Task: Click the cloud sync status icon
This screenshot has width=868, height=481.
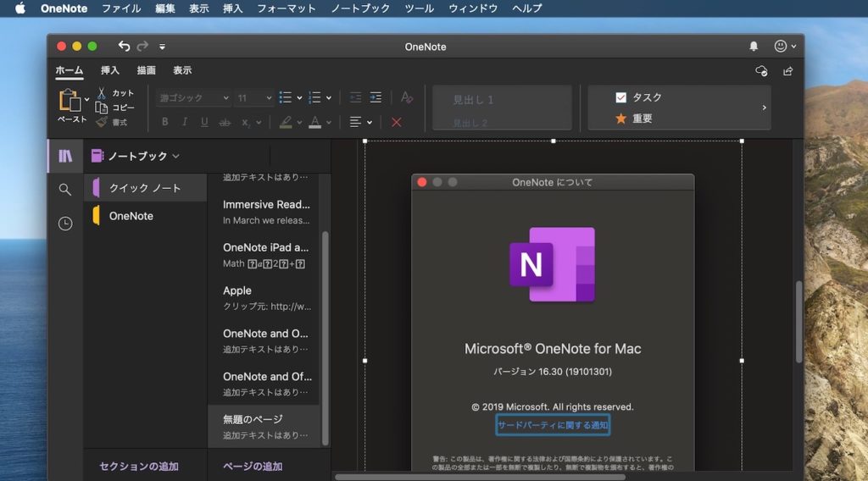Action: click(x=761, y=71)
